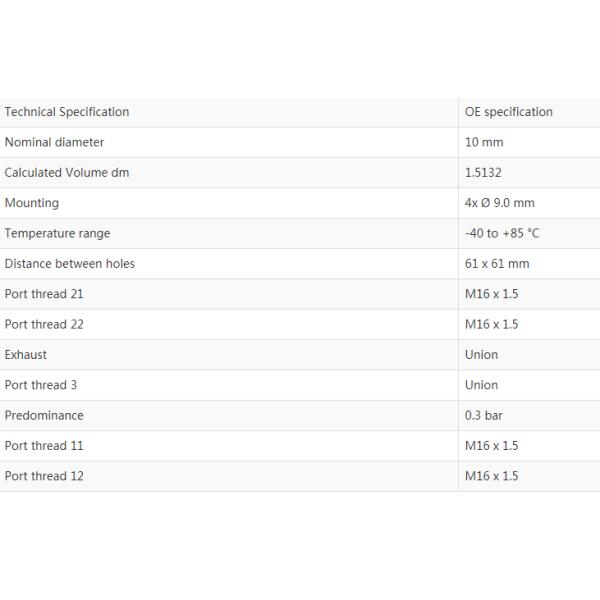Click the -40 to +85 °C value
The image size is (600, 600).
click(502, 233)
